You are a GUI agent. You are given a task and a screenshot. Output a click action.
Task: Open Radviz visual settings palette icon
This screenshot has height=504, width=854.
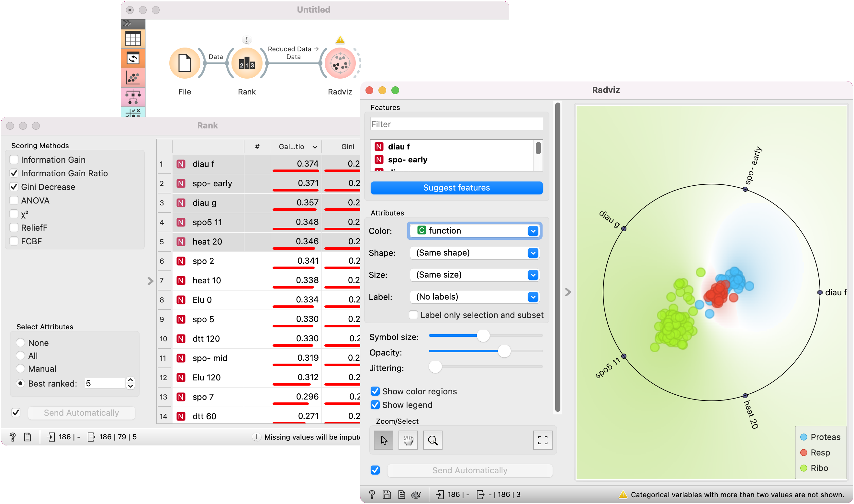[x=416, y=495]
